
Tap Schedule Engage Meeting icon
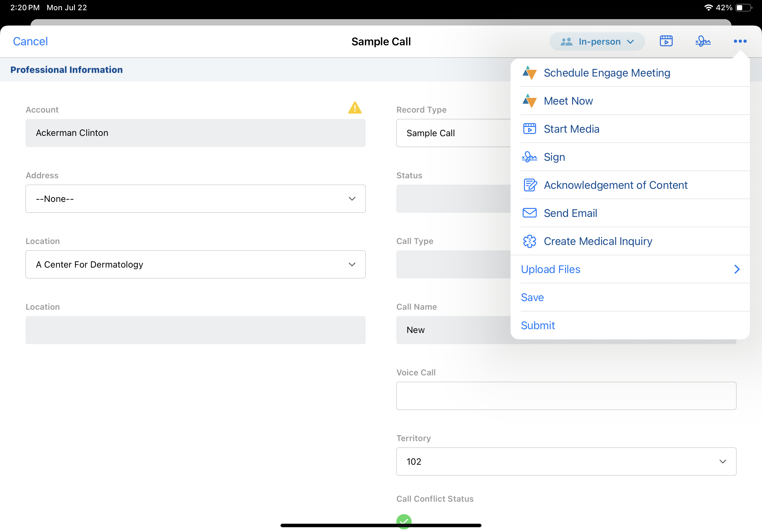tap(529, 73)
